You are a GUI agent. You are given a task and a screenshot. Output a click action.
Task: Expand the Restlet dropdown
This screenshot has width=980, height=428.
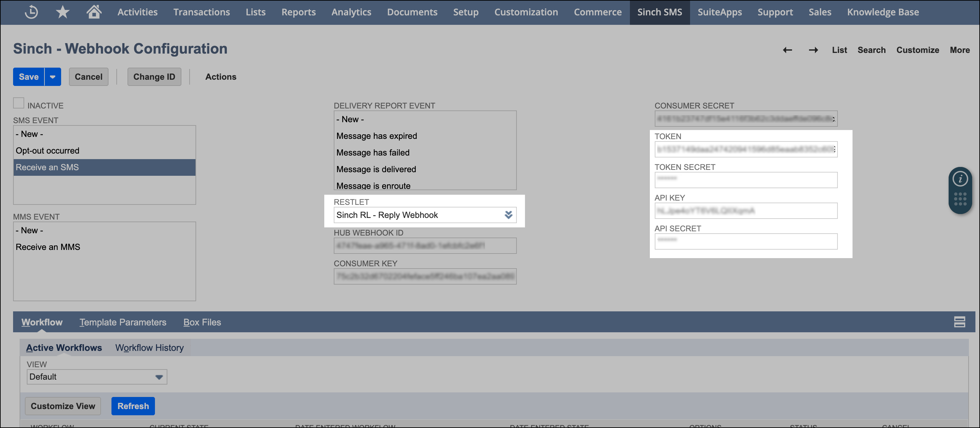pos(508,215)
